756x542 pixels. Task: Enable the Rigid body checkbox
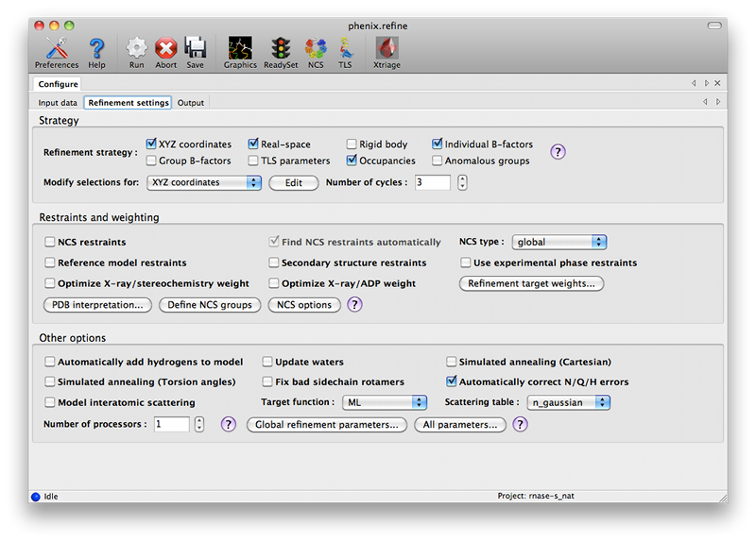point(352,144)
